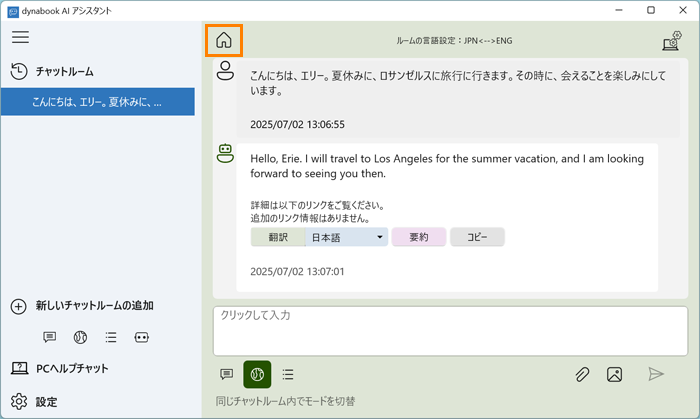Click dynabook AI assistant title bar icon

pos(13,11)
